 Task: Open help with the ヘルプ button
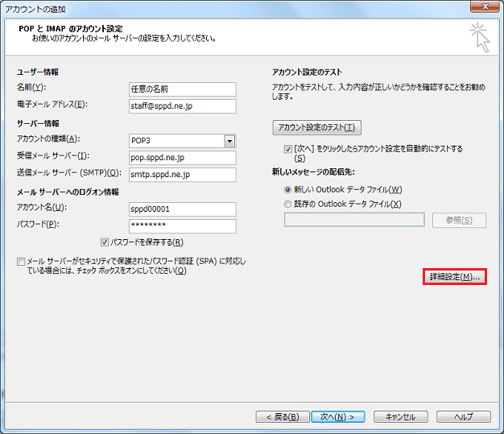(x=463, y=417)
